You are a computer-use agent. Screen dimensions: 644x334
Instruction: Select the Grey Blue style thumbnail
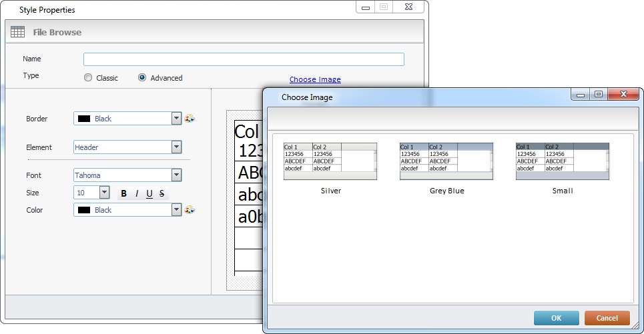[x=446, y=161]
